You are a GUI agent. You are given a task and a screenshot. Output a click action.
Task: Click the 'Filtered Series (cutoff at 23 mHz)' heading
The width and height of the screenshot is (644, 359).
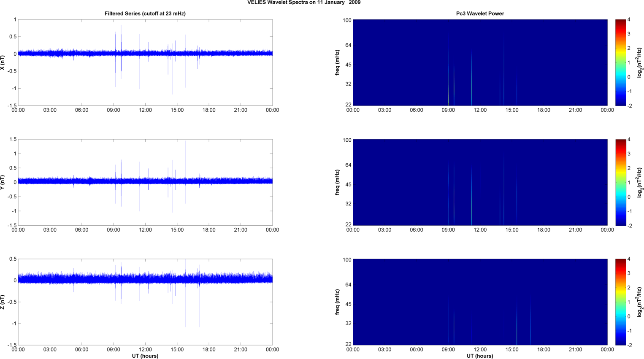click(145, 13)
